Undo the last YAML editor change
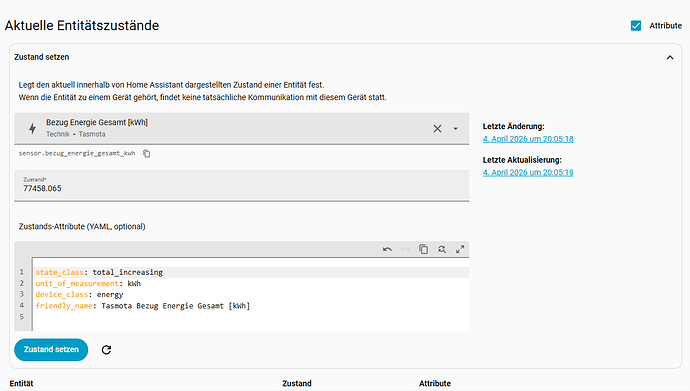Screen dimensions: 690x391 [387, 249]
